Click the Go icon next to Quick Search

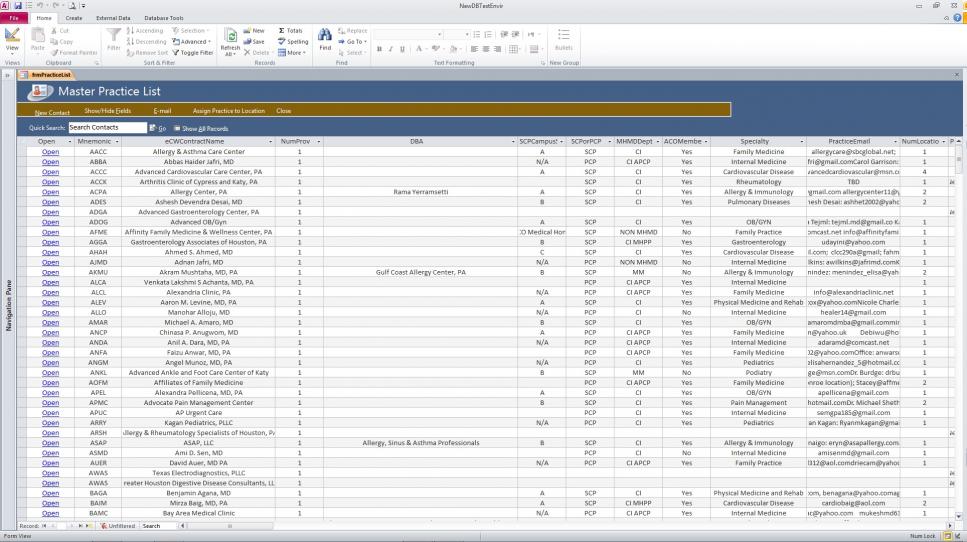pos(158,128)
